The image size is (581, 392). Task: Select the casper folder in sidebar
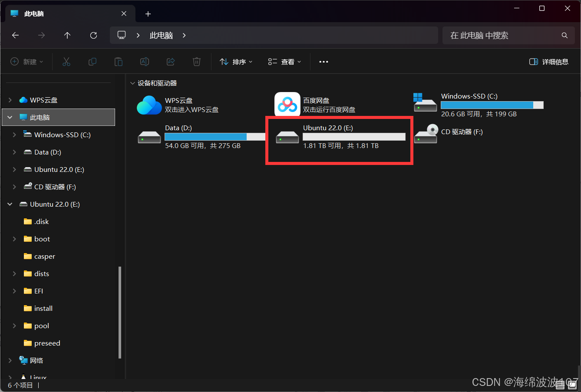[44, 256]
